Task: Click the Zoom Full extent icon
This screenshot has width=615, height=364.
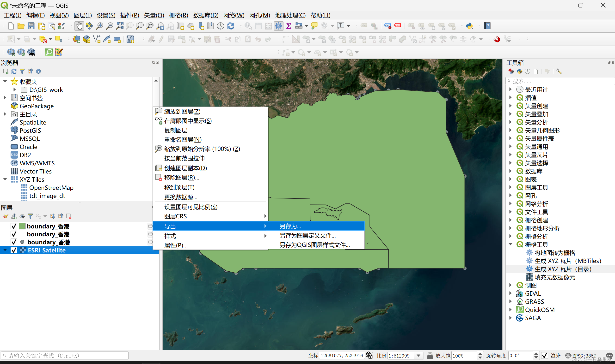Action: pos(120,26)
